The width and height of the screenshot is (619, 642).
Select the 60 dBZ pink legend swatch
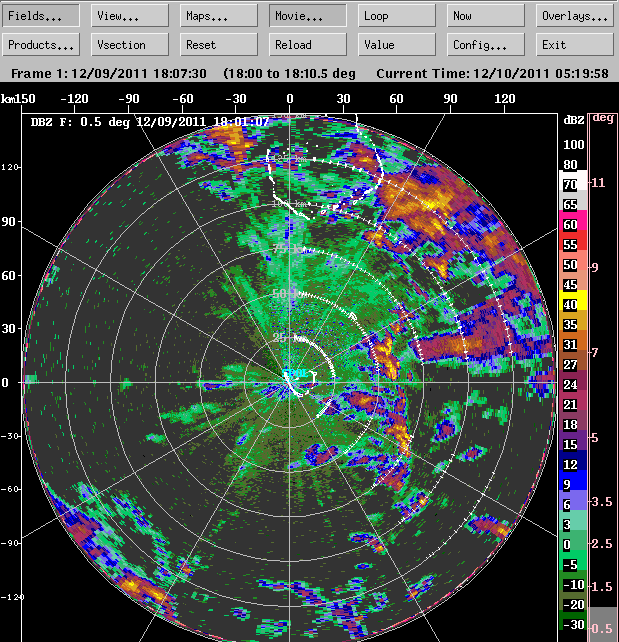[571, 224]
